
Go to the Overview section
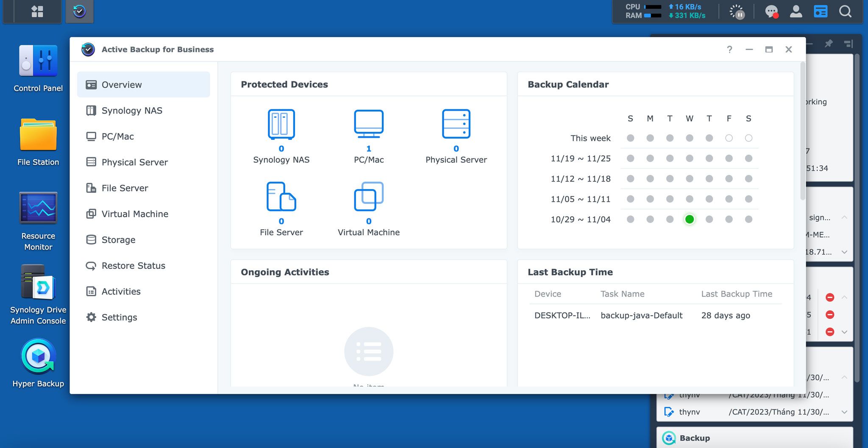click(143, 84)
